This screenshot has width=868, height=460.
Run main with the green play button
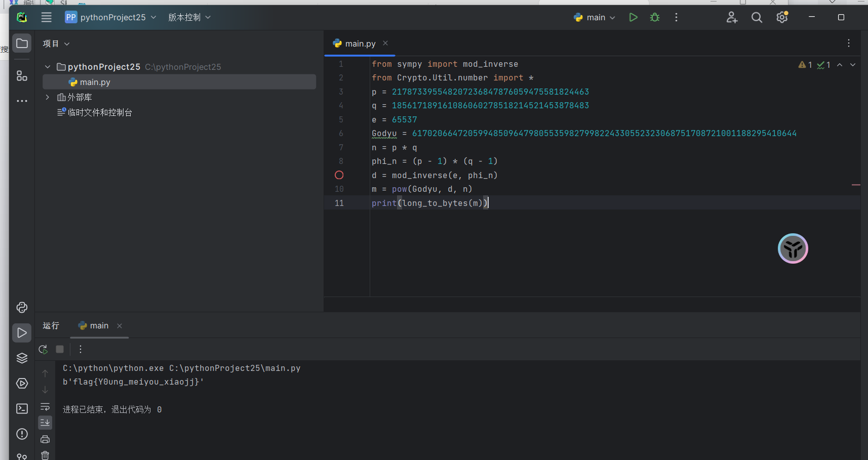click(x=633, y=17)
